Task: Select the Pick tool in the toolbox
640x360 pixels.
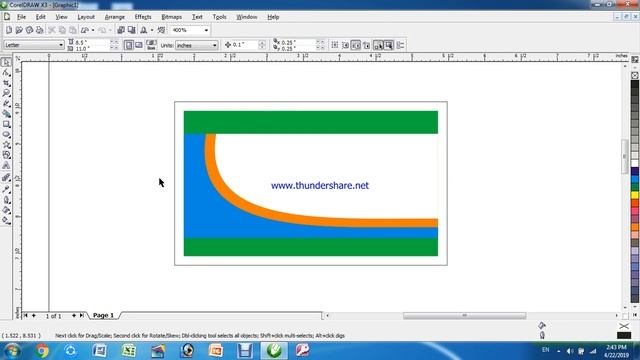Action: [x=6, y=62]
